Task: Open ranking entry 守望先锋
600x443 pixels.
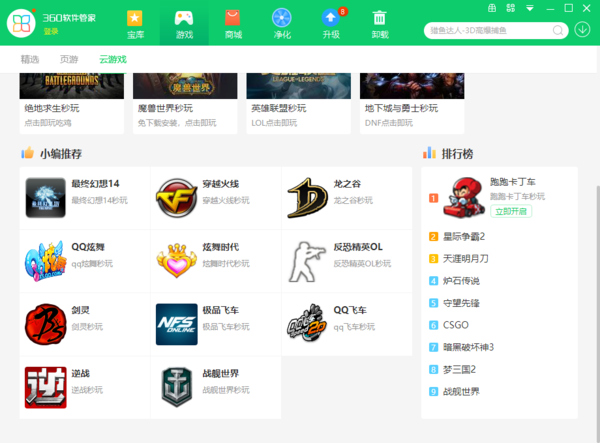Action: point(461,303)
